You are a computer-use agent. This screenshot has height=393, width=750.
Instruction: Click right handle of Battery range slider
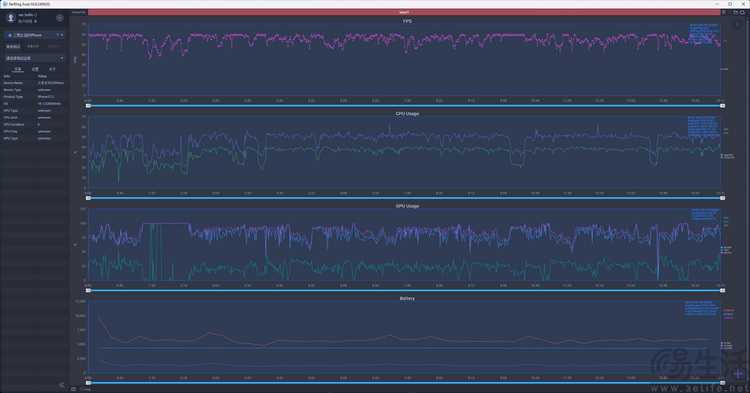[722, 382]
